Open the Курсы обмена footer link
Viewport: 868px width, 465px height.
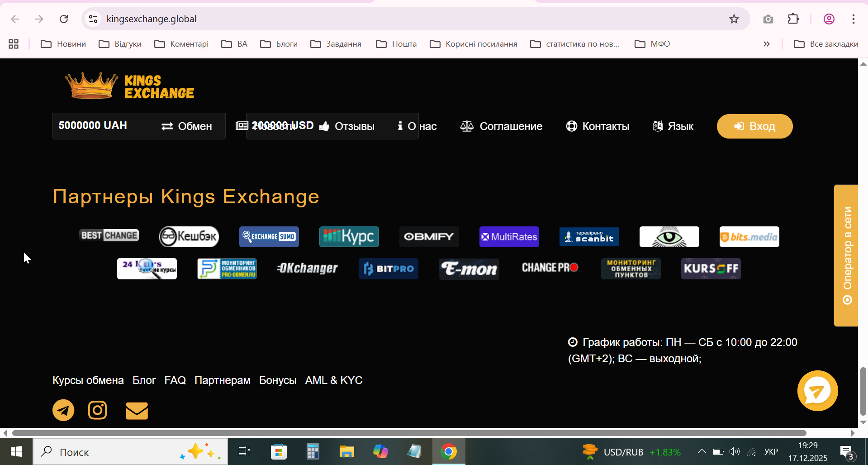coord(88,380)
